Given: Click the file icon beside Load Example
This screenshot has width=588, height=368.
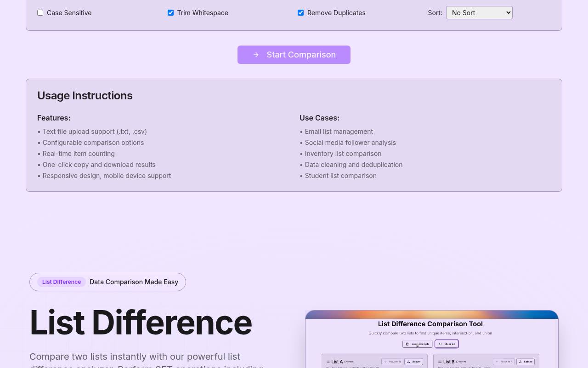Looking at the screenshot, I should point(407,344).
